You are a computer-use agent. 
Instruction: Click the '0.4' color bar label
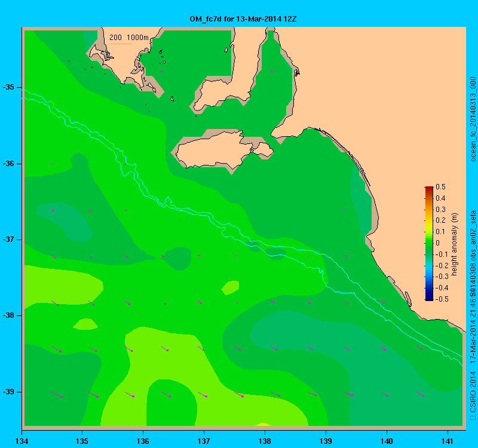pos(440,198)
